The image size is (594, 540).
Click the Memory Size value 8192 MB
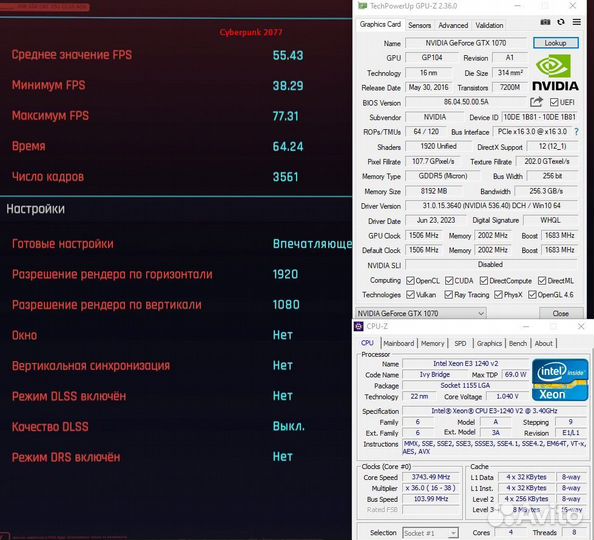[434, 191]
